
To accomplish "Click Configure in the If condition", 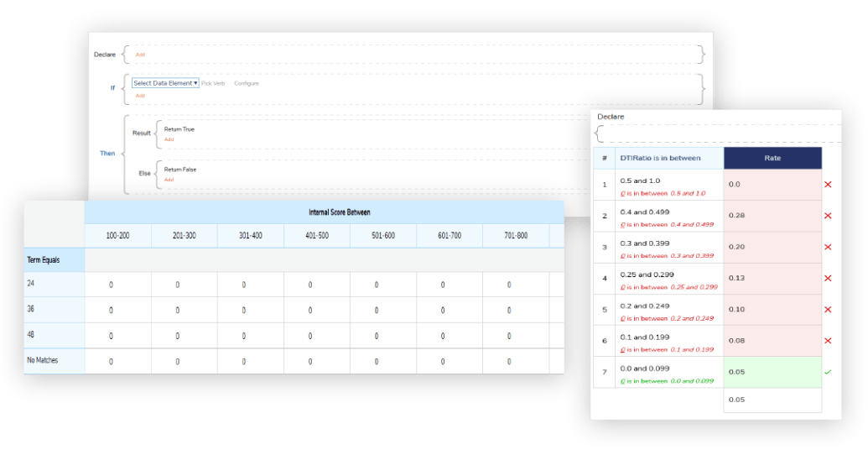I will (x=247, y=83).
